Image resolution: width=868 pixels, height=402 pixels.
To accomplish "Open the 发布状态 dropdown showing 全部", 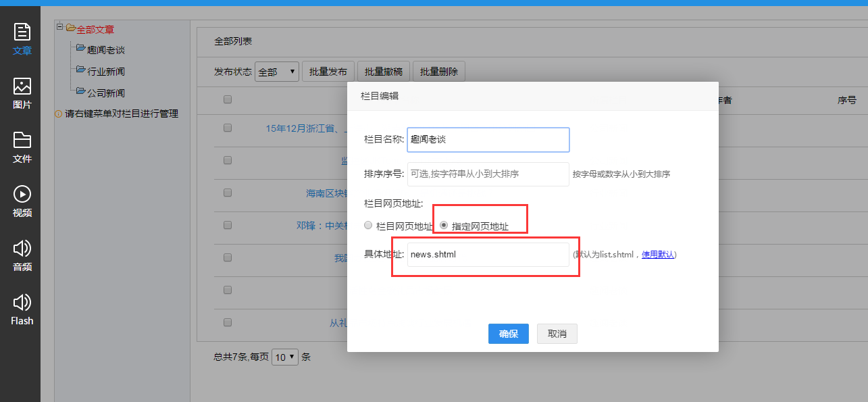I will click(276, 72).
